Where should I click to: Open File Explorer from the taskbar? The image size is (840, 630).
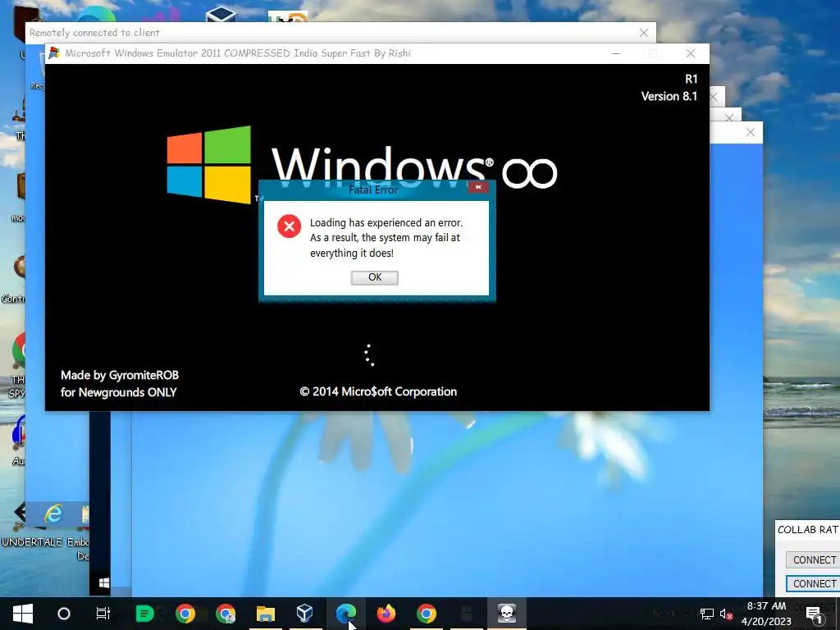[x=265, y=614]
